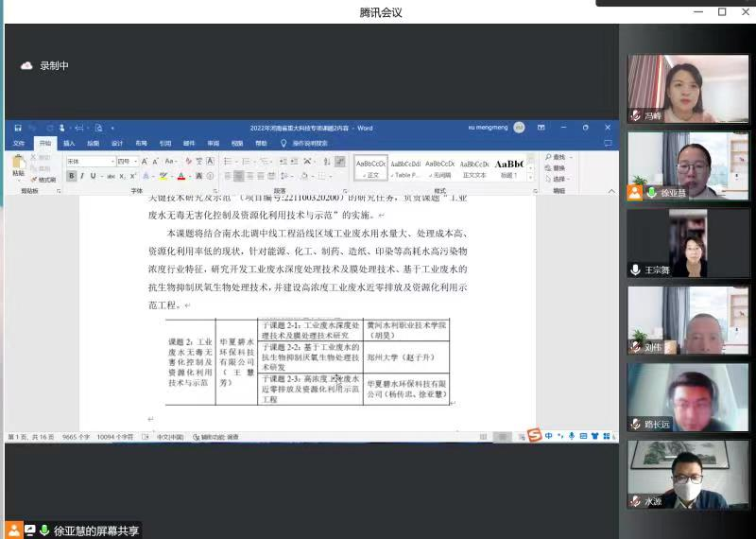Toggle Bold formatting in the ribbon
This screenshot has height=539, width=756.
pos(71,176)
